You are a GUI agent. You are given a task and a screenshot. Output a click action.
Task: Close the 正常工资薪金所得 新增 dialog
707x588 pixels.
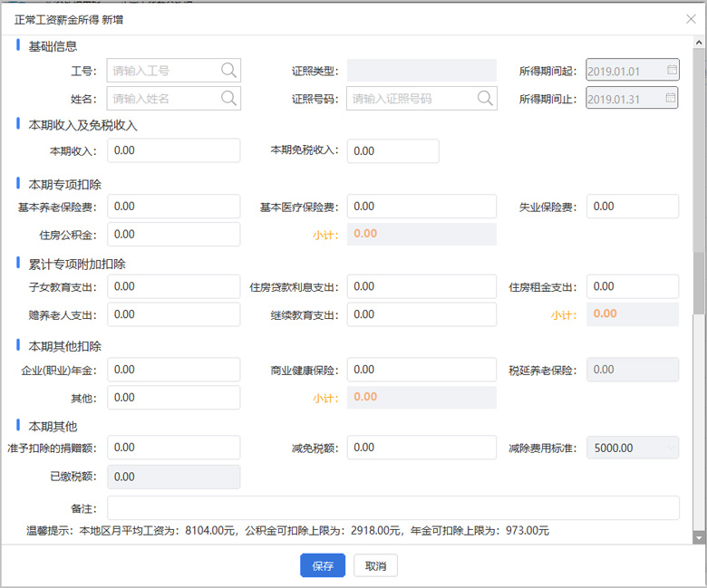tap(691, 19)
